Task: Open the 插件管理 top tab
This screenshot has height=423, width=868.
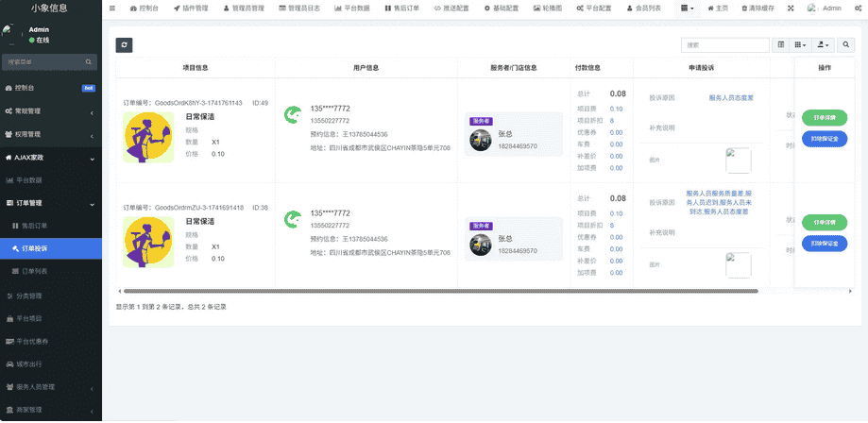Action: 191,8
